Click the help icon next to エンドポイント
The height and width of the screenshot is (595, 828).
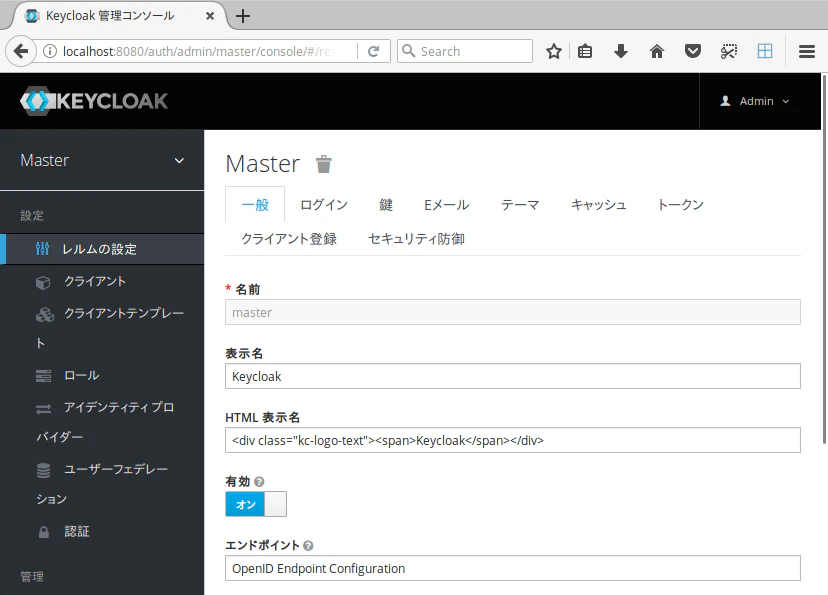tap(308, 545)
